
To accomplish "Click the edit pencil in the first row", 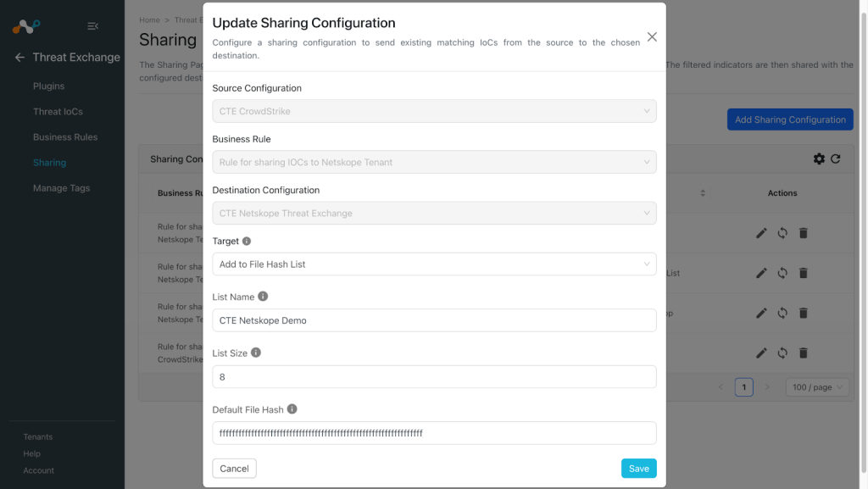I will pos(761,233).
